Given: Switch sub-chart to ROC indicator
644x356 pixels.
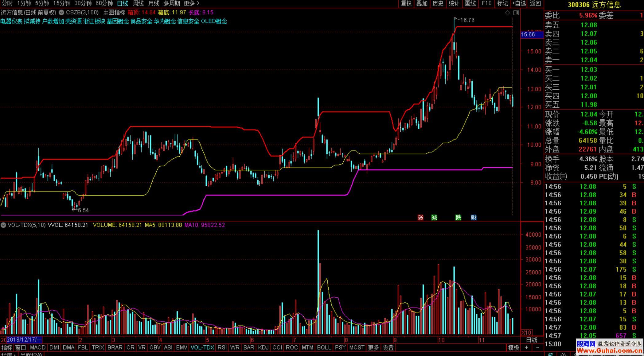Looking at the screenshot, I should pyautogui.click(x=292, y=347).
